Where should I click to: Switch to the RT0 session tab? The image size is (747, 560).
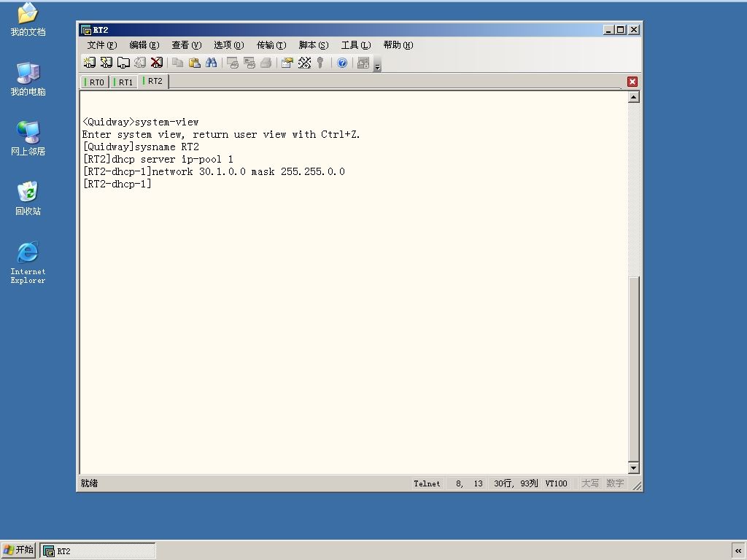click(95, 82)
